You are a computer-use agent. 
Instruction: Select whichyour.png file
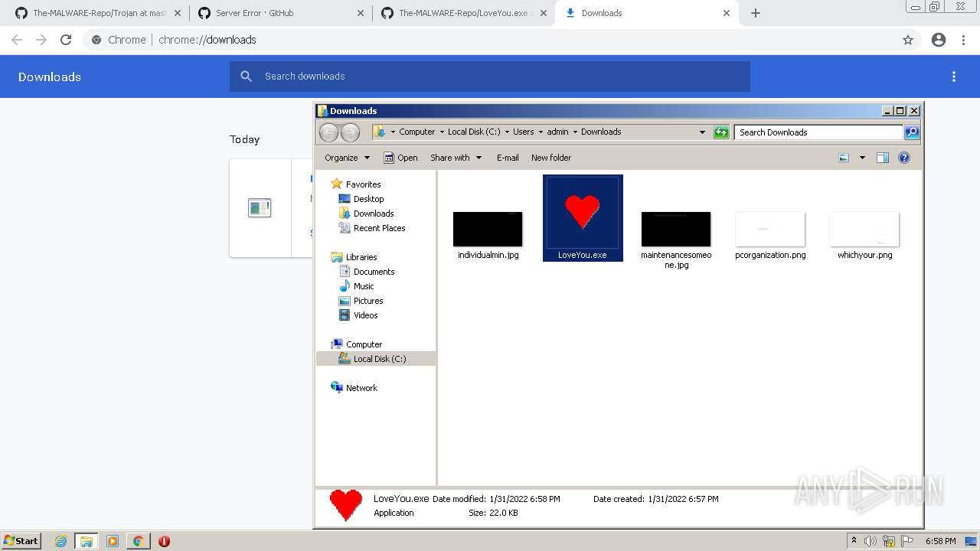864,235
